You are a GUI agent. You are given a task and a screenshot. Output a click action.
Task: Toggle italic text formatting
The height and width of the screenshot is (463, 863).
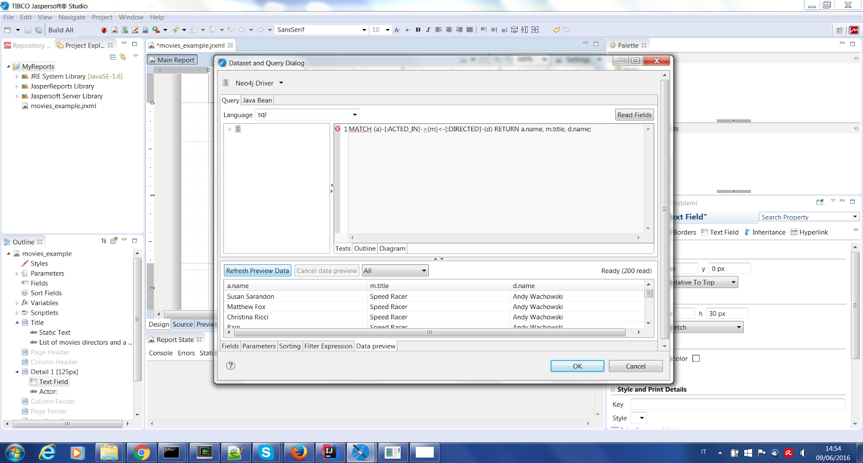coord(428,30)
